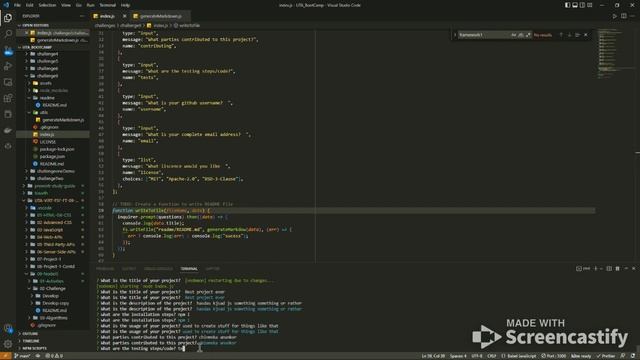
Task: Toggle the Secondary Side Bar layout icon
Action: pos(582,5)
